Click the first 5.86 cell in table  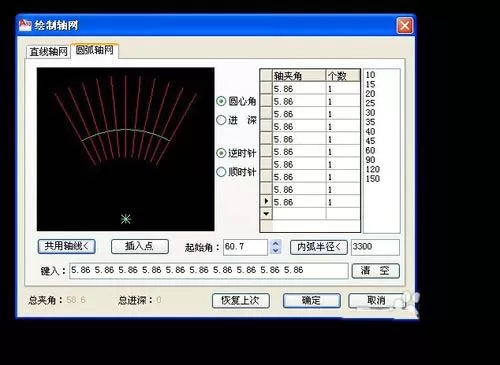299,89
